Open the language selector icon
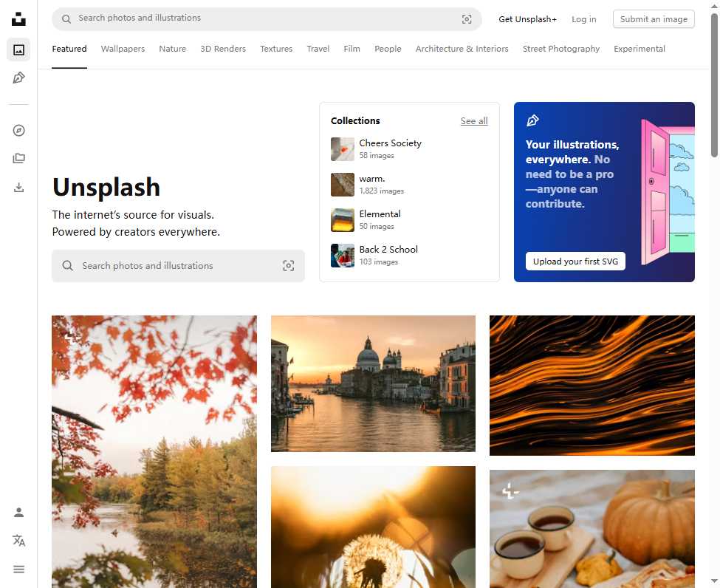Viewport: 720px width, 588px height. coord(18,540)
